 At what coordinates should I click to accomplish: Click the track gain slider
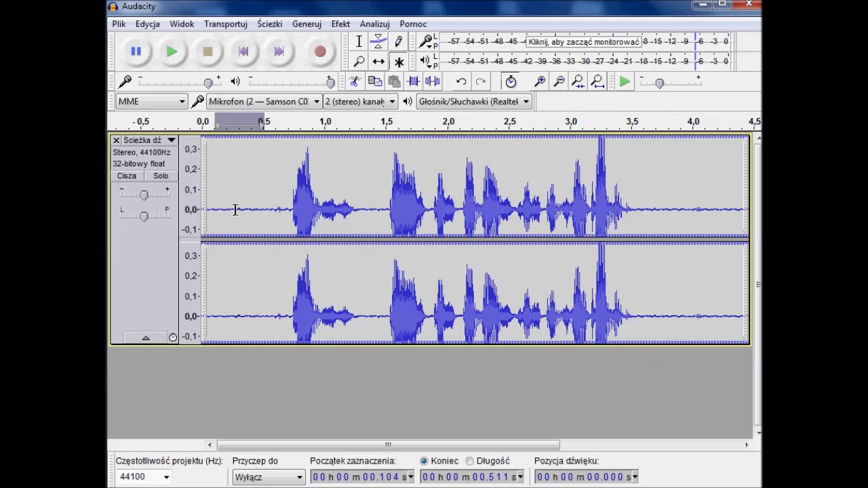click(144, 195)
